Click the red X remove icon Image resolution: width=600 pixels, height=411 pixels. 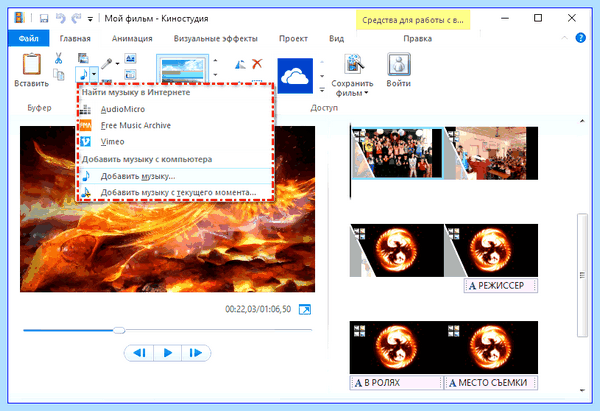(257, 64)
